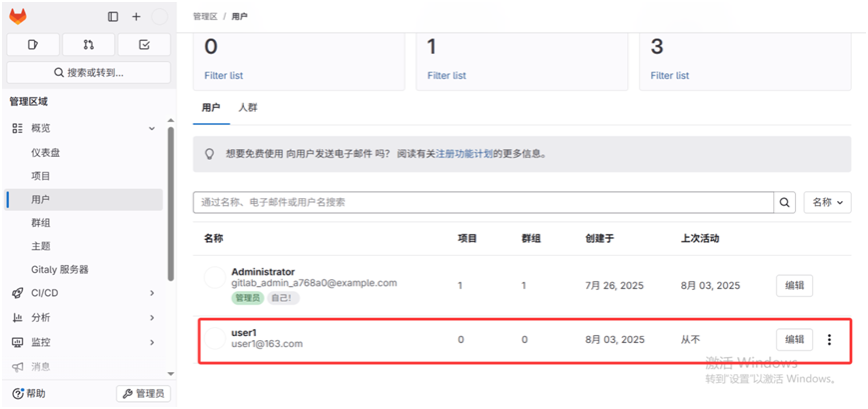
Task: Click the plus create-new icon
Action: [x=136, y=17]
